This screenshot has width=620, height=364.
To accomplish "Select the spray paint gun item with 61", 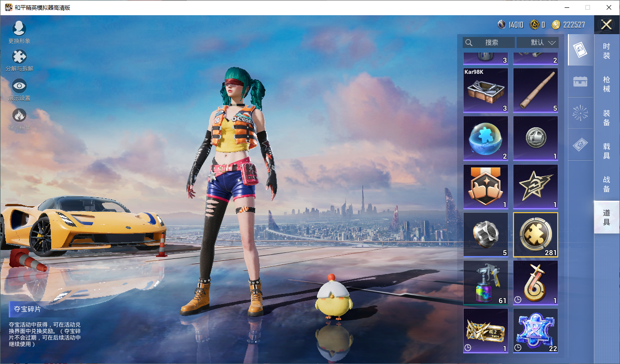I will (x=486, y=283).
